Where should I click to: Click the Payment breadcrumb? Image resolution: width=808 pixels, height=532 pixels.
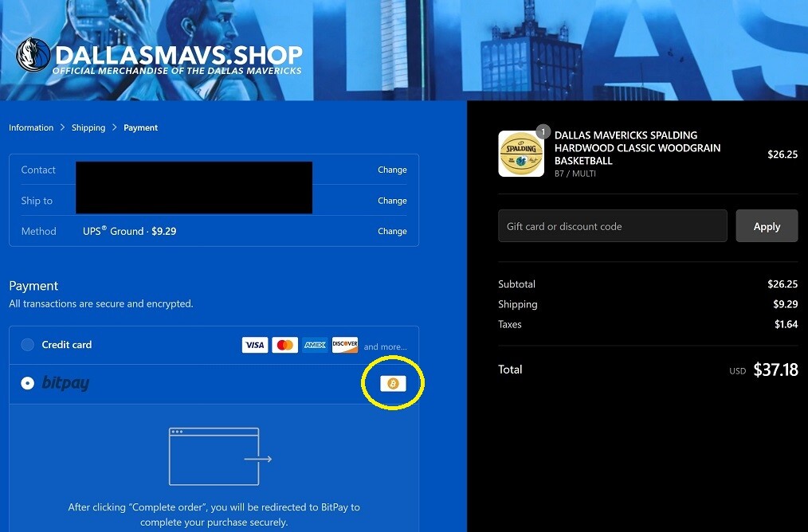click(x=141, y=127)
